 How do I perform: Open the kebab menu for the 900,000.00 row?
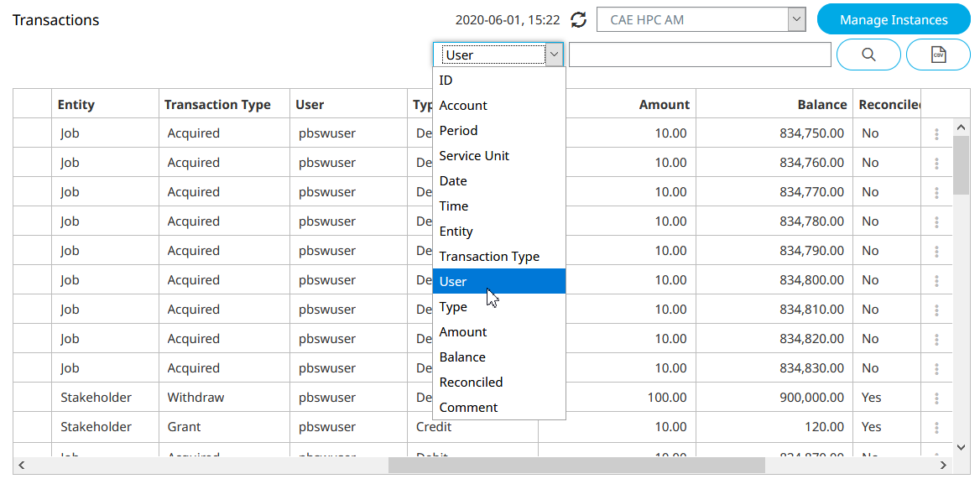tap(936, 398)
